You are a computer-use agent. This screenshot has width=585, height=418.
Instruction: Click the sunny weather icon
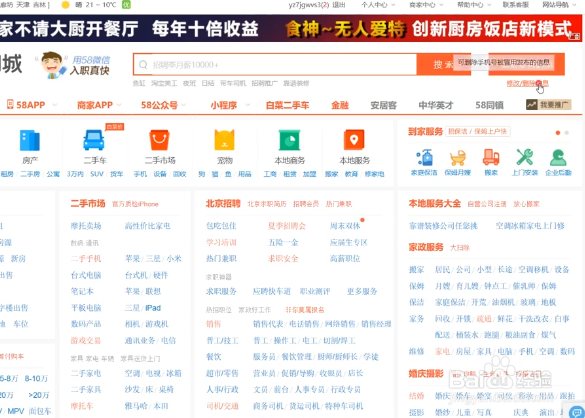(66, 5)
